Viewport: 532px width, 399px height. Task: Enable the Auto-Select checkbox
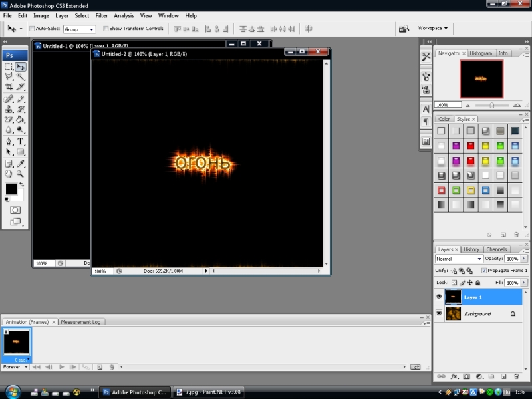click(x=32, y=29)
